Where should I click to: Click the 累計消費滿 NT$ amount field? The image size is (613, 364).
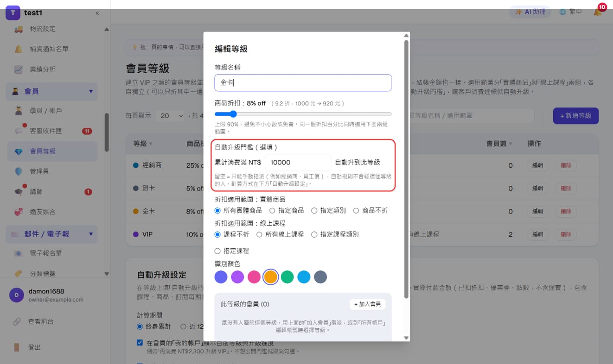[x=298, y=163]
